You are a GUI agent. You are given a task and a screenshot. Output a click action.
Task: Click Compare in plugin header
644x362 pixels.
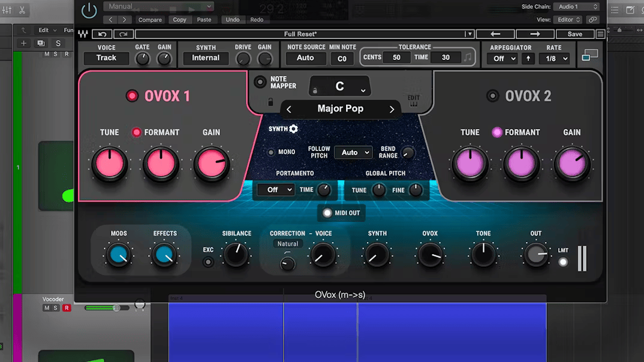150,20
